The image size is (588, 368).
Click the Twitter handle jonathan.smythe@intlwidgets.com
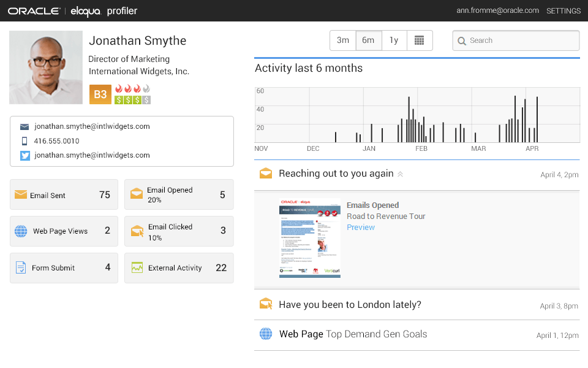point(92,155)
